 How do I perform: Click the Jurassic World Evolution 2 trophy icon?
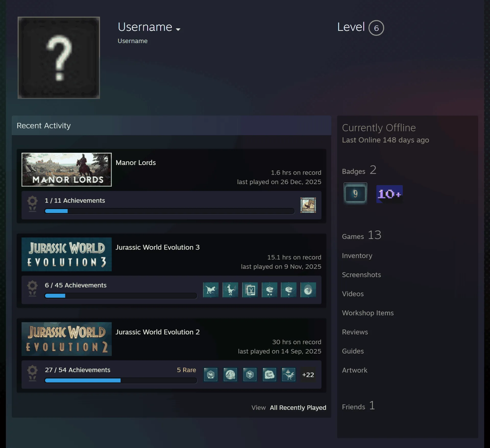(32, 373)
